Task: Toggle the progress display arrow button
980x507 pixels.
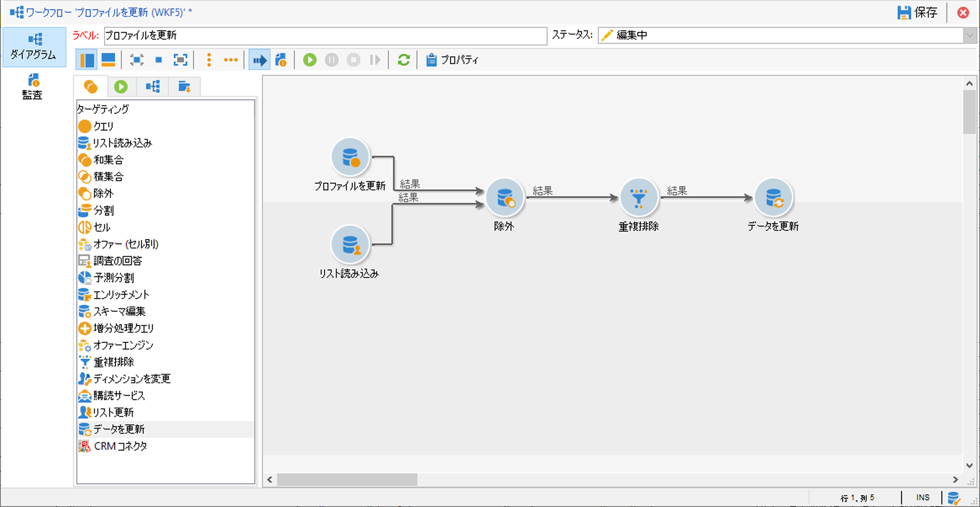Action: pos(259,60)
